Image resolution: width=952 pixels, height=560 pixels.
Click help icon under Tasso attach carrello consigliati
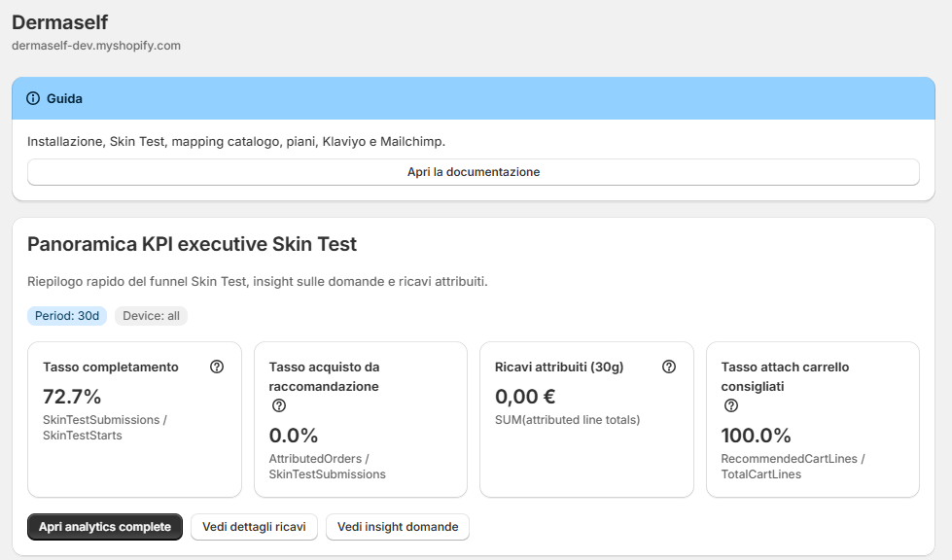click(731, 405)
